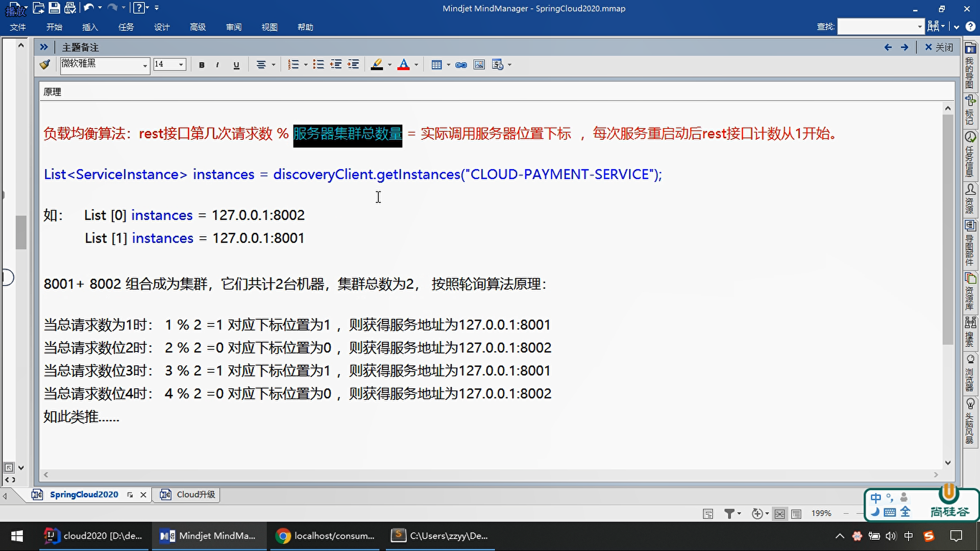980x551 pixels.
Task: Undo the last action
Action: tap(89, 8)
